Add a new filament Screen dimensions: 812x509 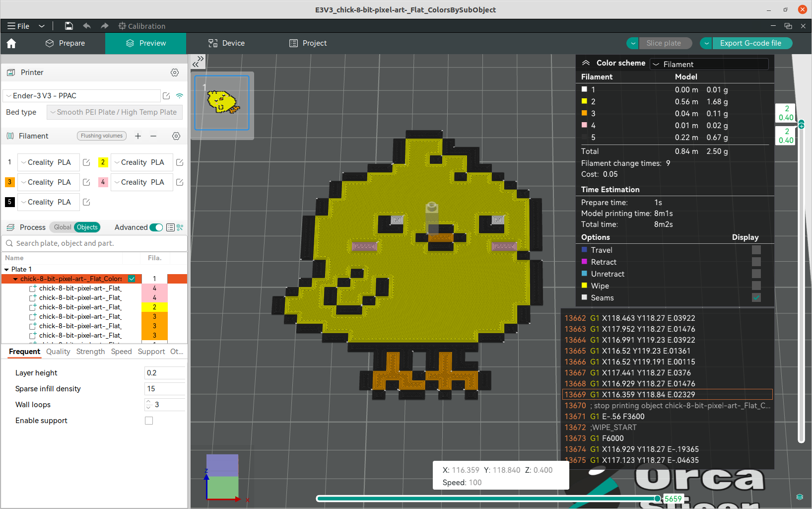pyautogui.click(x=138, y=136)
